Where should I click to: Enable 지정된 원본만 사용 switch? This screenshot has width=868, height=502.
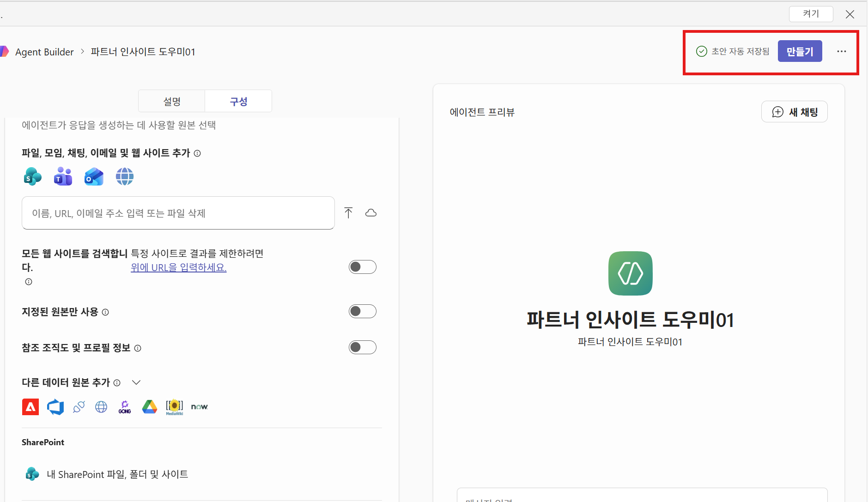[363, 311]
